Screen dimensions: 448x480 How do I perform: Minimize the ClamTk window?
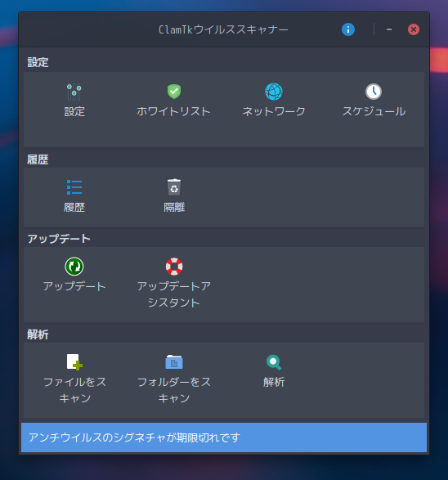(389, 29)
